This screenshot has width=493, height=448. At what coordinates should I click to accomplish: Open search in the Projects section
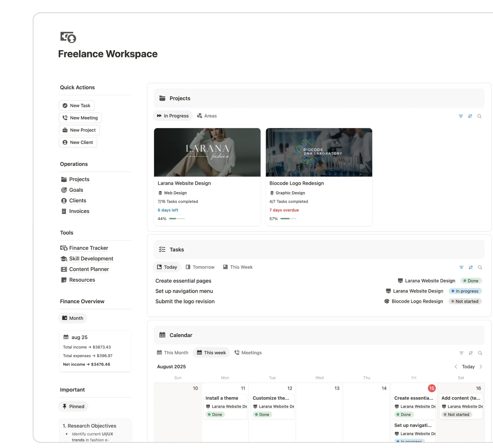point(479,116)
